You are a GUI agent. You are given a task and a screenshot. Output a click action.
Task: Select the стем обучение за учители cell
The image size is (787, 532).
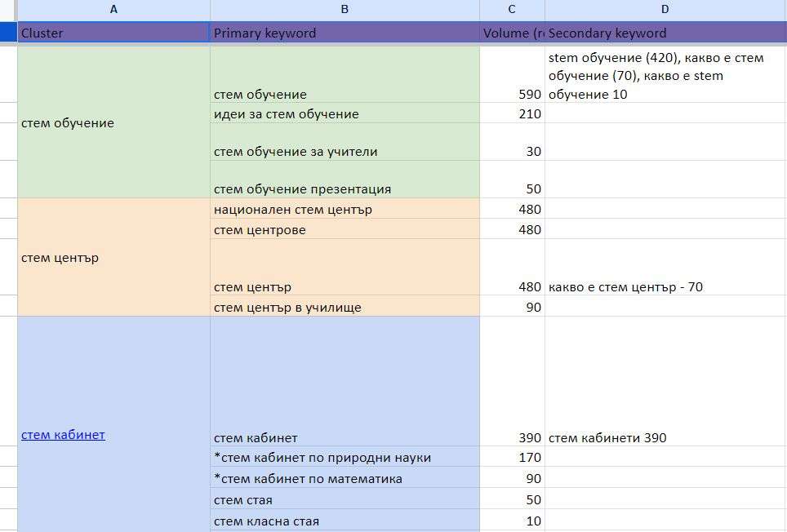345,151
